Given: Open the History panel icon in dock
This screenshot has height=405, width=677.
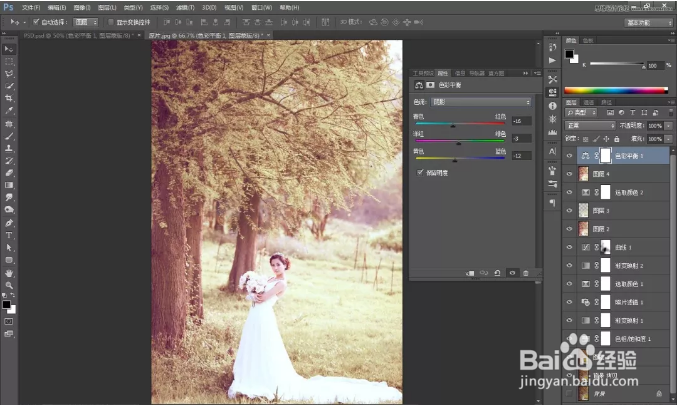Looking at the screenshot, I should [552, 47].
